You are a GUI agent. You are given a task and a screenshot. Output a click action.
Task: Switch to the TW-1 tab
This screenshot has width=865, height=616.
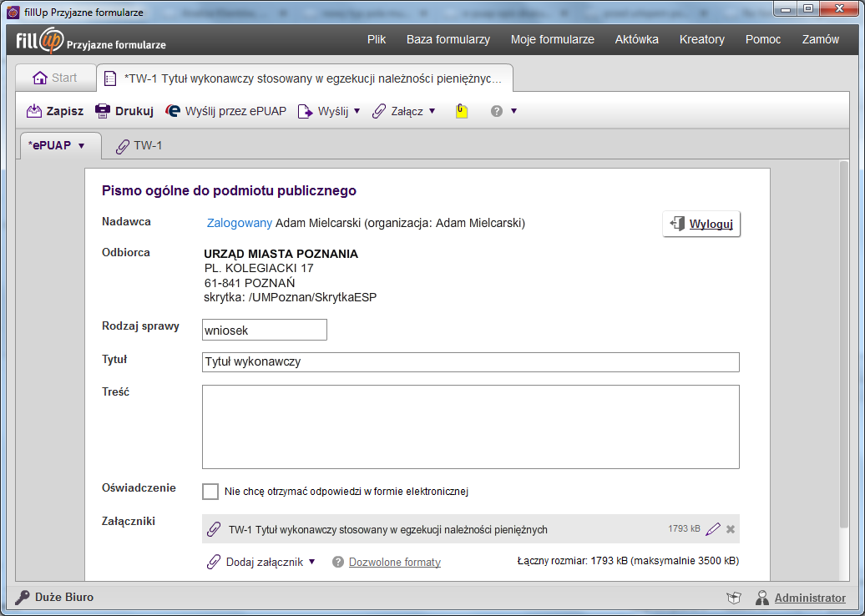pos(139,146)
